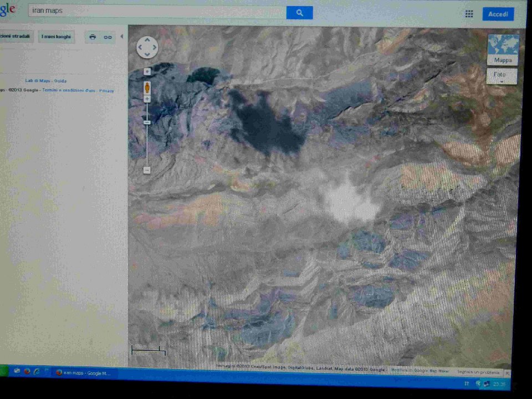Click the network icon in system tray

point(486,383)
